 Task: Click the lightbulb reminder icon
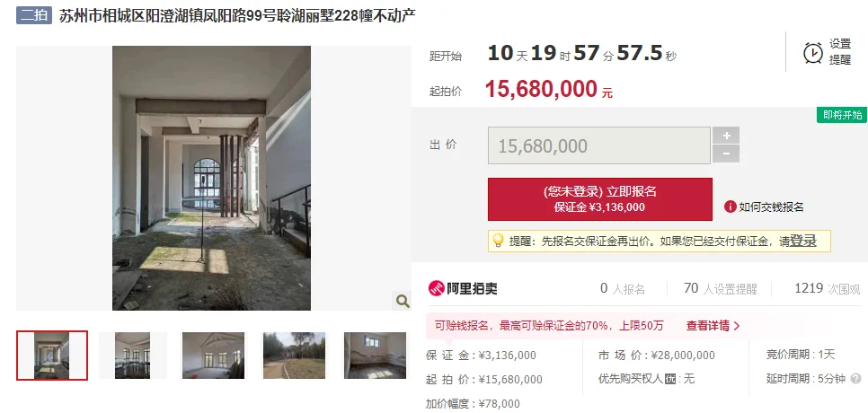coord(498,241)
